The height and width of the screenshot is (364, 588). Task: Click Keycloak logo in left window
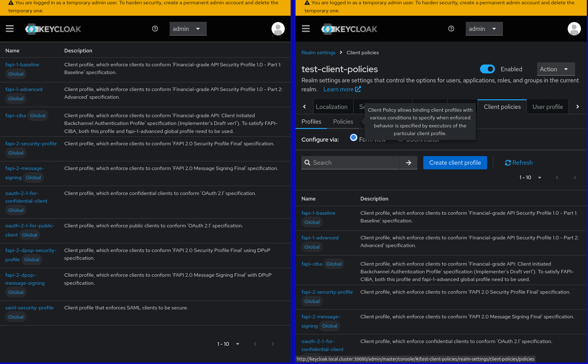coord(53,29)
